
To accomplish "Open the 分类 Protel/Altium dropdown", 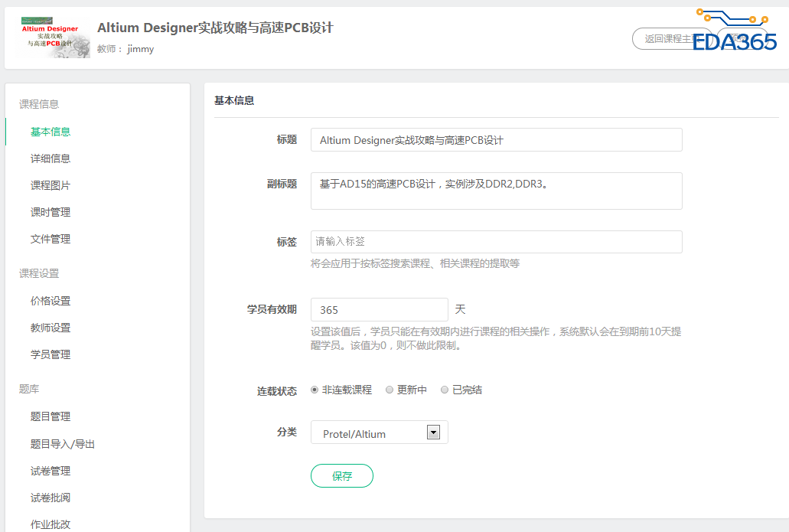I will (x=380, y=432).
